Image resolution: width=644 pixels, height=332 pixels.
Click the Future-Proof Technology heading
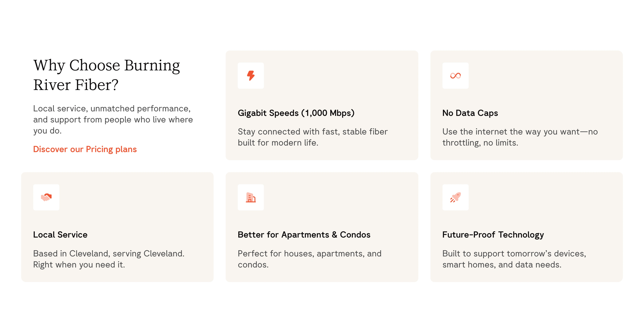pyautogui.click(x=493, y=235)
